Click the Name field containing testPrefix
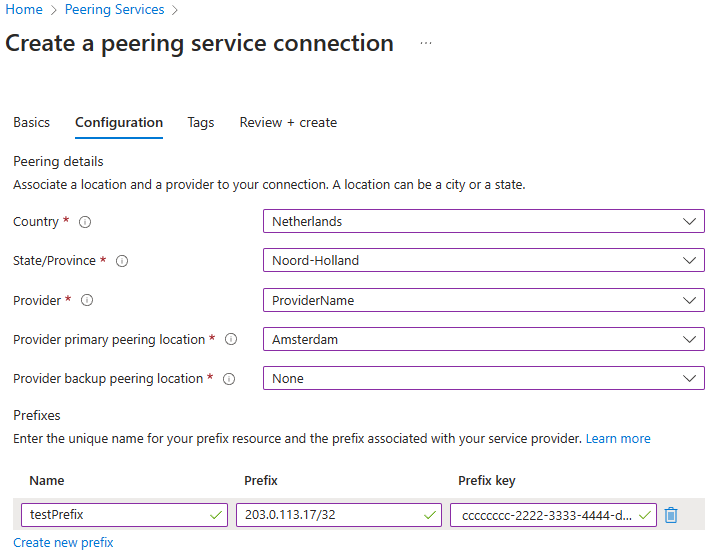This screenshot has width=720, height=556. pos(124,515)
